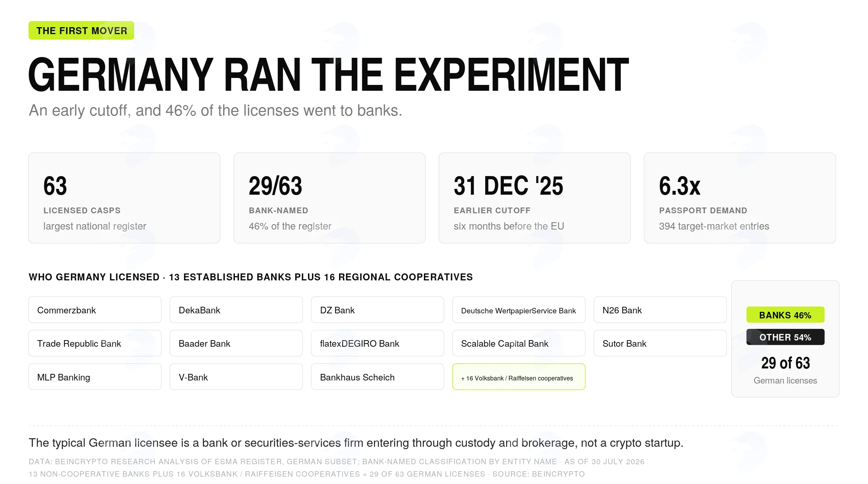
Task: Click the dark OTHER 54% badge
Action: [785, 337]
